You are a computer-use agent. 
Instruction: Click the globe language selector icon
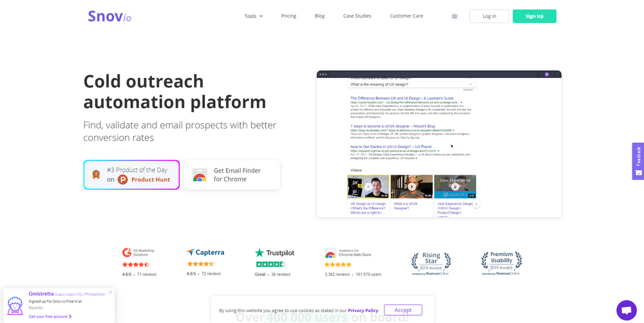coord(454,17)
